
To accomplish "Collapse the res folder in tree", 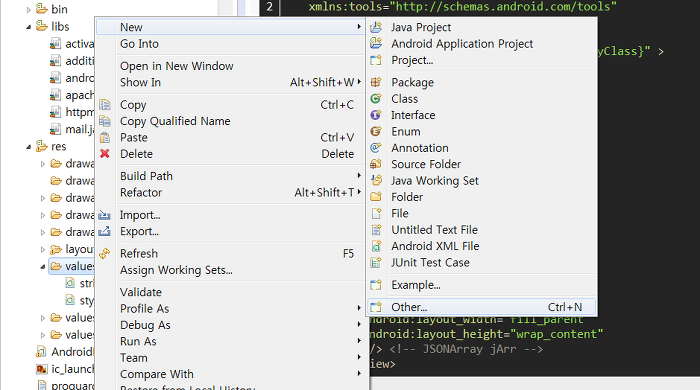I will [x=29, y=147].
